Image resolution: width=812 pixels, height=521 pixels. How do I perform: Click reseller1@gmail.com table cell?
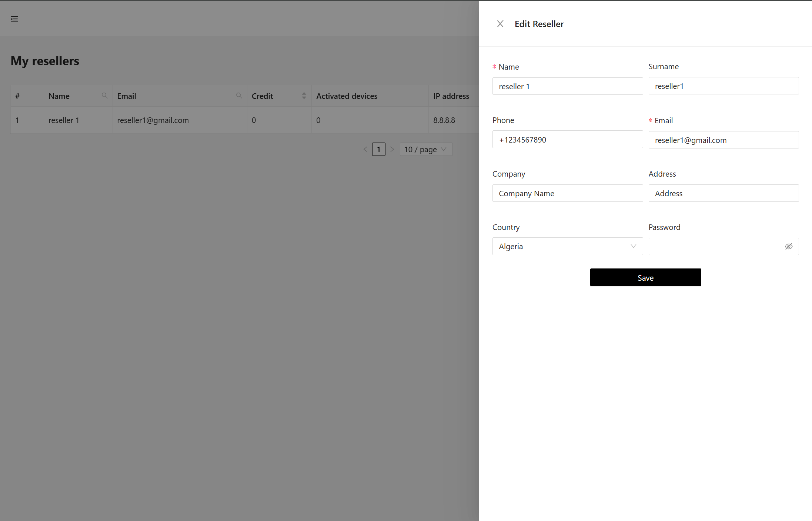pos(180,120)
